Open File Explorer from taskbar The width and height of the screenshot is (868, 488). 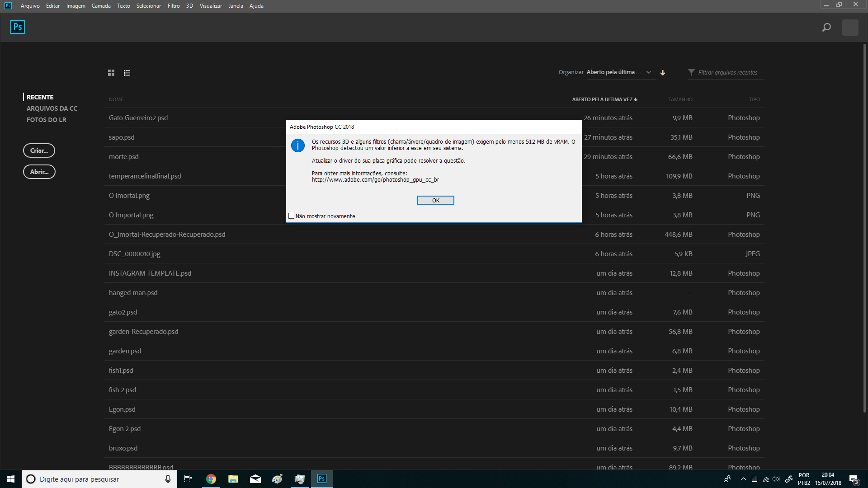pyautogui.click(x=233, y=479)
